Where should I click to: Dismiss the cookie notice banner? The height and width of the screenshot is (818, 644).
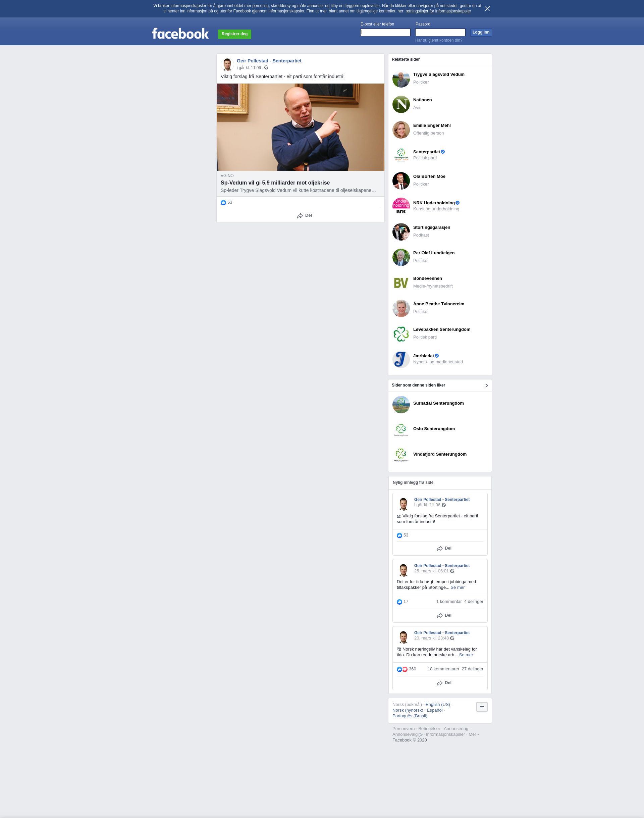pos(487,9)
